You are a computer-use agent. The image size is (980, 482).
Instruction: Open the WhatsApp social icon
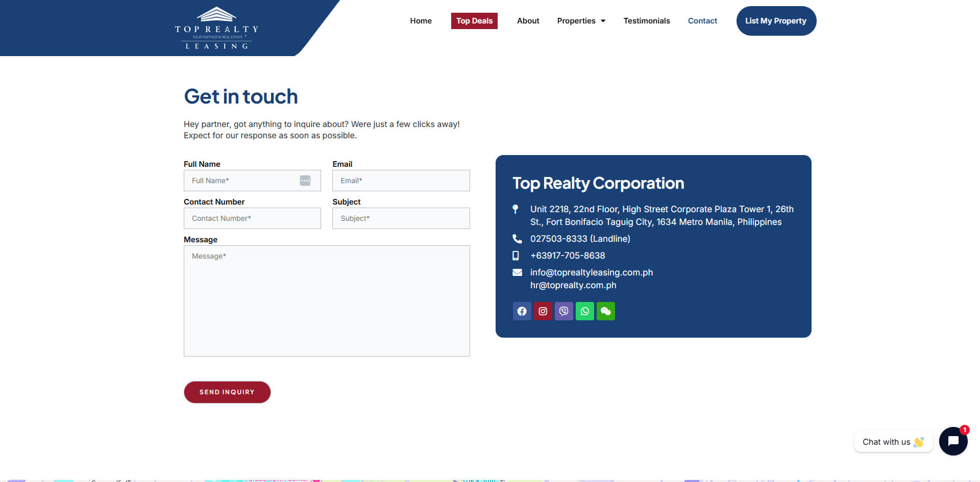click(584, 311)
